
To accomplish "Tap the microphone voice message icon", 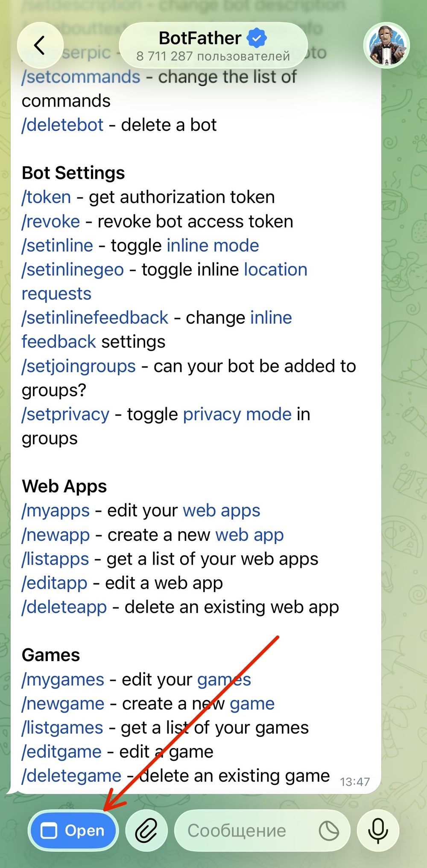I will click(378, 830).
